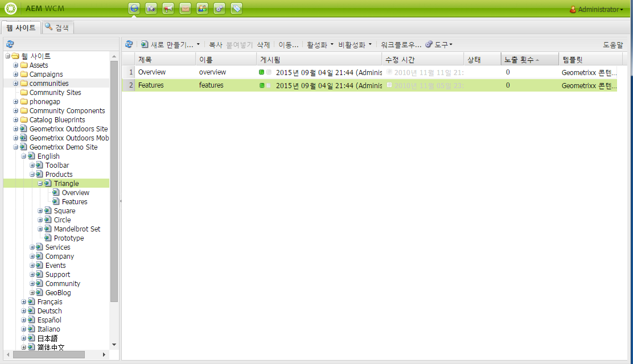Viewport: 633px width, 364px height.
Task: Collapse the Triangle node
Action: (x=40, y=184)
